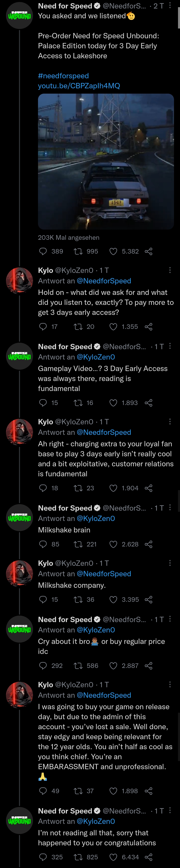Open more options on "Milkshake company." tweet
Screen dimensions: 180x868
[170, 563]
